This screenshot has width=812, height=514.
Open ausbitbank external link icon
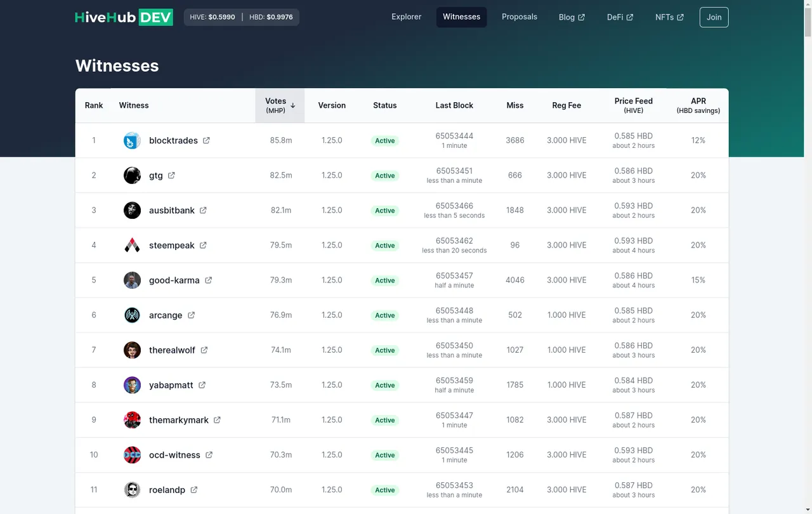pyautogui.click(x=203, y=210)
